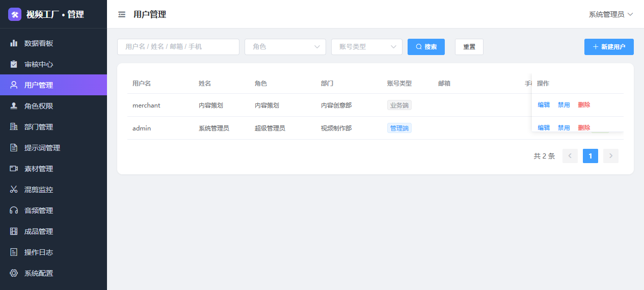The height and width of the screenshot is (290, 644).
Task: Open 系统配置 menu item
Action: 53,273
